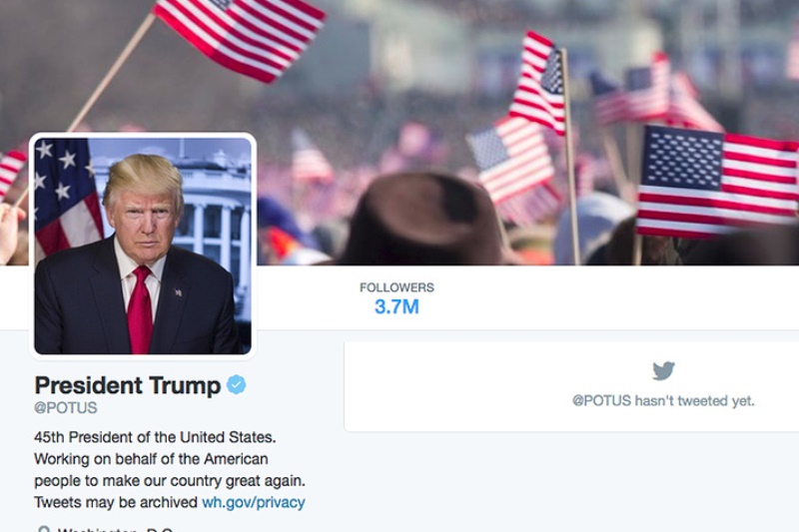Click the location pin icon below the bio
This screenshot has width=799, height=532.
tap(44, 529)
